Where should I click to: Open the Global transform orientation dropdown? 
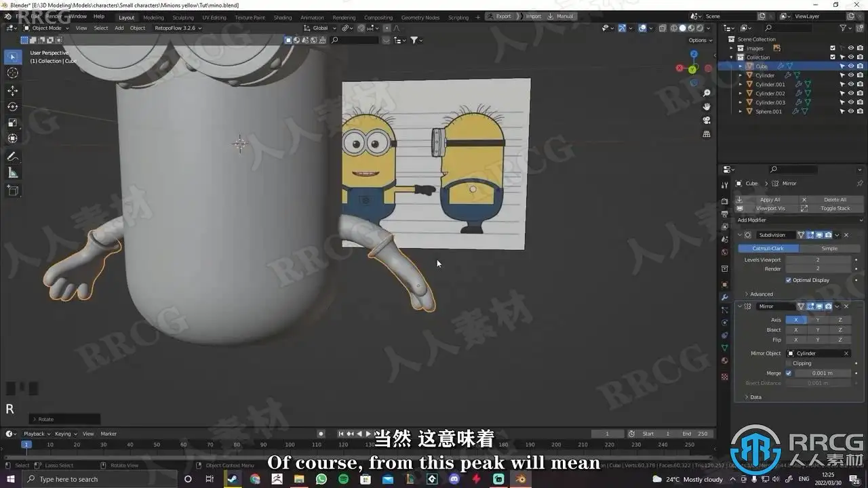[x=320, y=28]
